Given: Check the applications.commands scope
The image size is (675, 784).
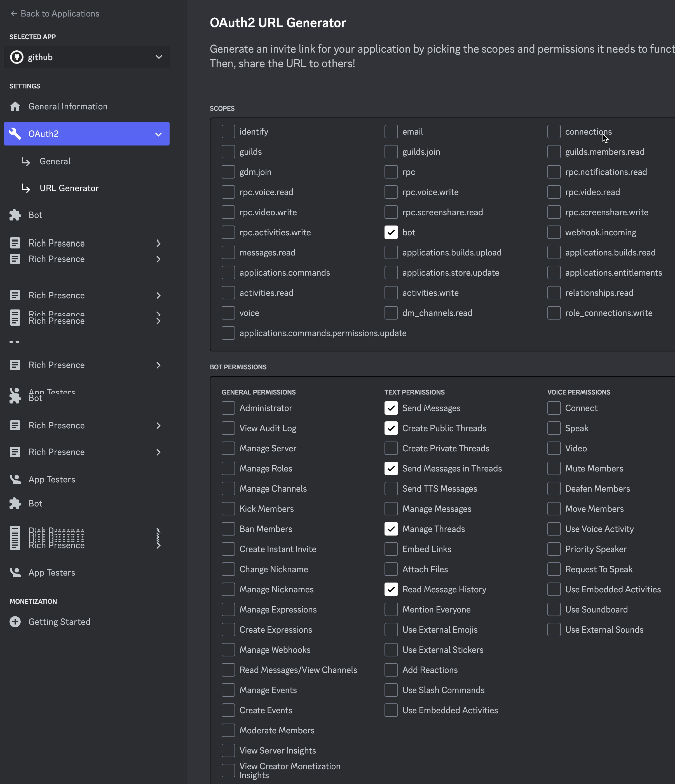Looking at the screenshot, I should pyautogui.click(x=228, y=273).
